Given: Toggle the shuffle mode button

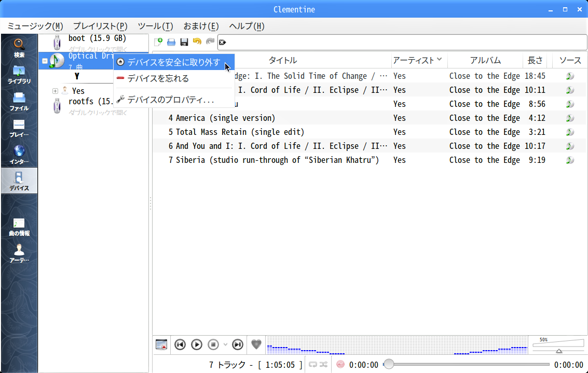Looking at the screenshot, I should [324, 364].
